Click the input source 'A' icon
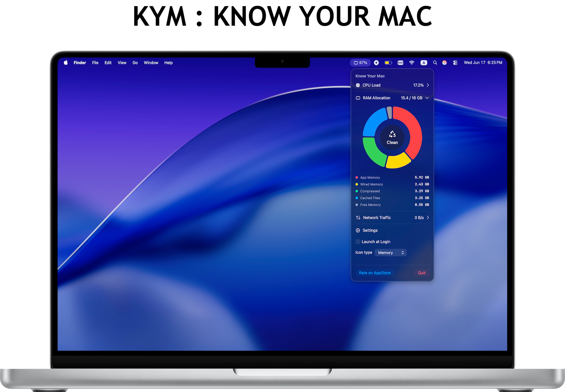Viewport: 565px width, 392px height. tap(424, 63)
